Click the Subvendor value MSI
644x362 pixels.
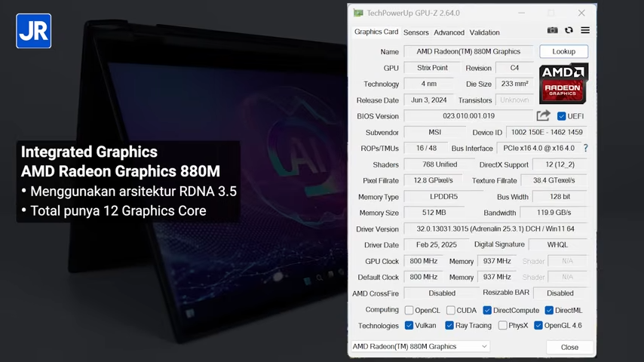434,132
